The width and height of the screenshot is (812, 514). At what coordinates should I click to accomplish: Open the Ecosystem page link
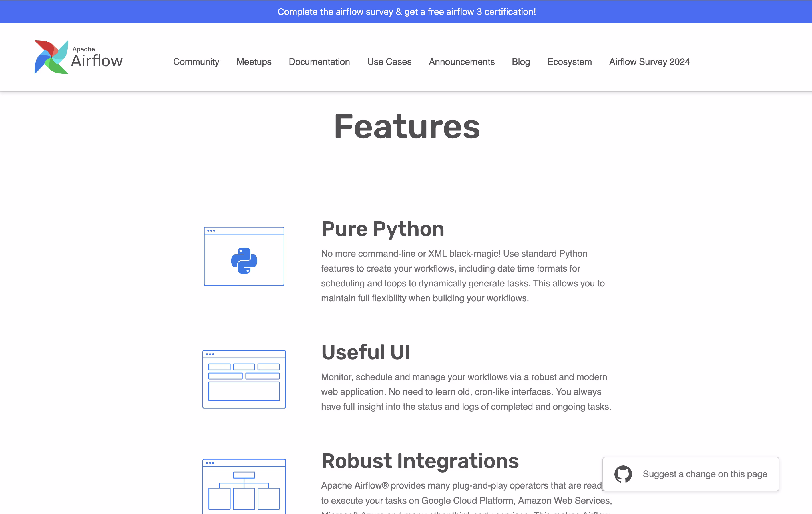click(x=569, y=62)
